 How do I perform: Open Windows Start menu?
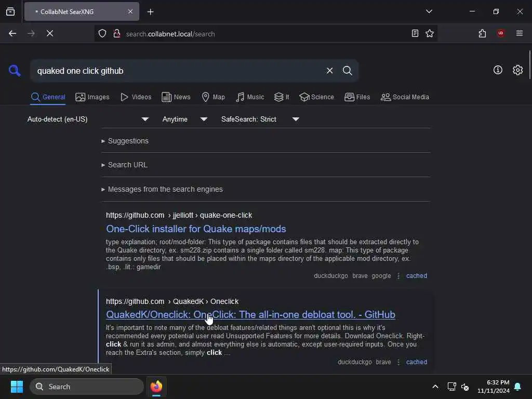click(17, 387)
